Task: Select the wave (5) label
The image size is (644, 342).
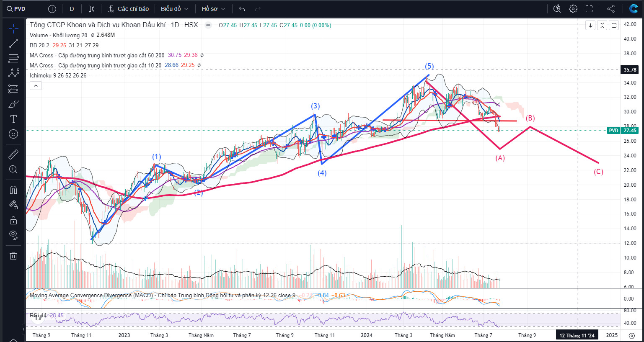Action: coord(429,66)
